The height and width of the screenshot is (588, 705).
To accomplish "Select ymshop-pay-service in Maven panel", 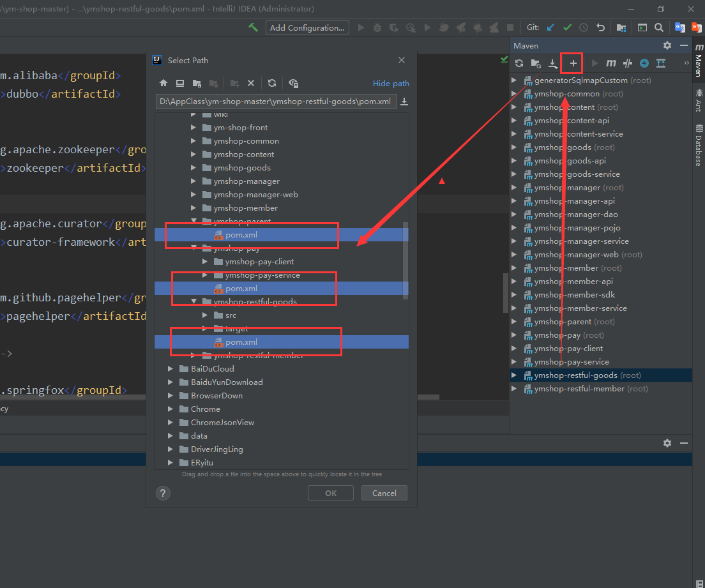I will click(571, 362).
